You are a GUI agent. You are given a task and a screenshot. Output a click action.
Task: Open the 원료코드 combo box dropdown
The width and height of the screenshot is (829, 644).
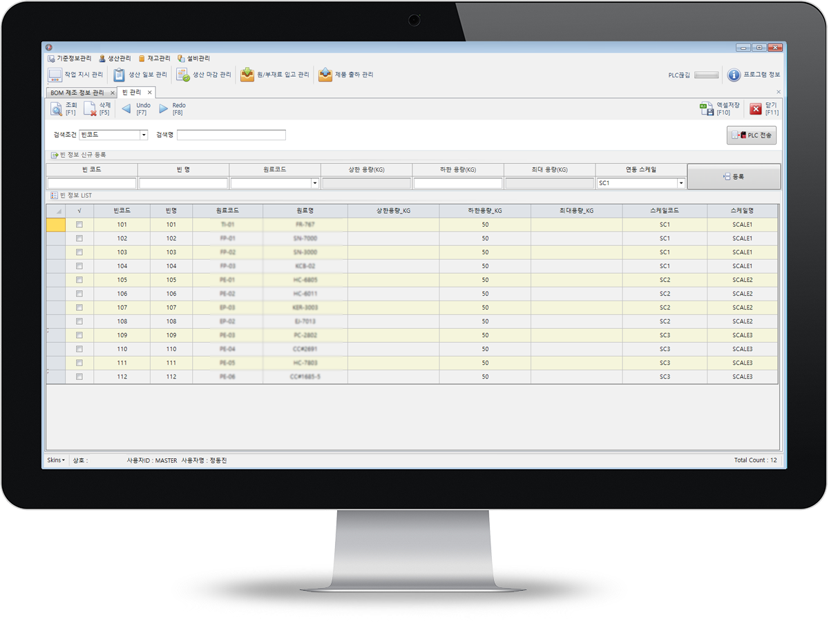pos(315,184)
